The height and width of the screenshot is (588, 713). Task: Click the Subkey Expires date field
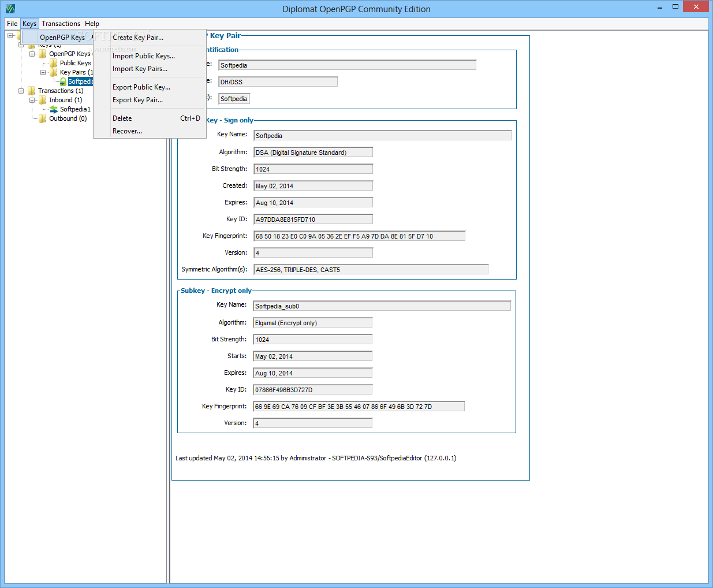312,373
